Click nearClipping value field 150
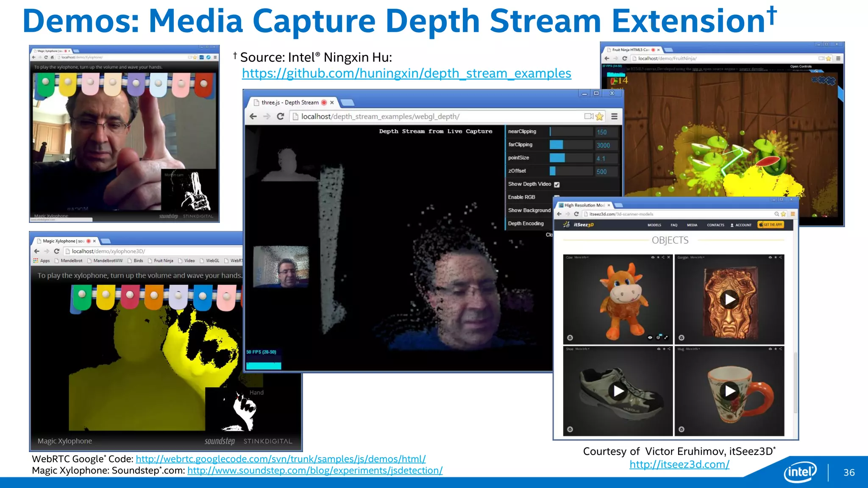The height and width of the screenshot is (488, 868). (x=606, y=132)
